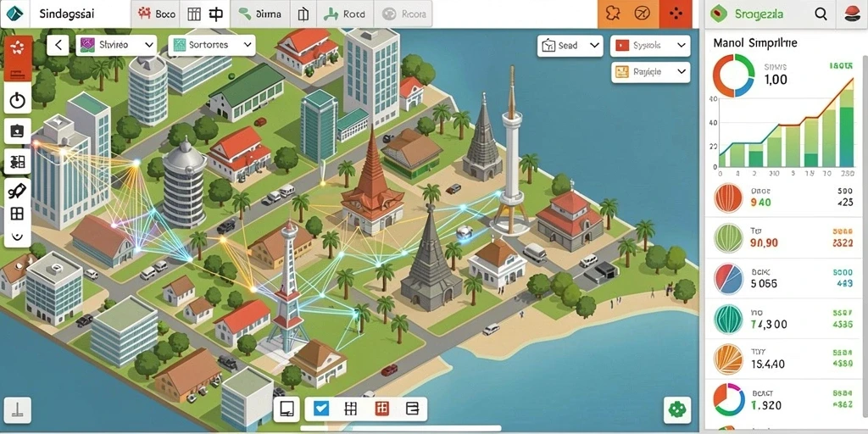This screenshot has width=868, height=434.
Task: Click the 90,90 value
Action: click(765, 242)
